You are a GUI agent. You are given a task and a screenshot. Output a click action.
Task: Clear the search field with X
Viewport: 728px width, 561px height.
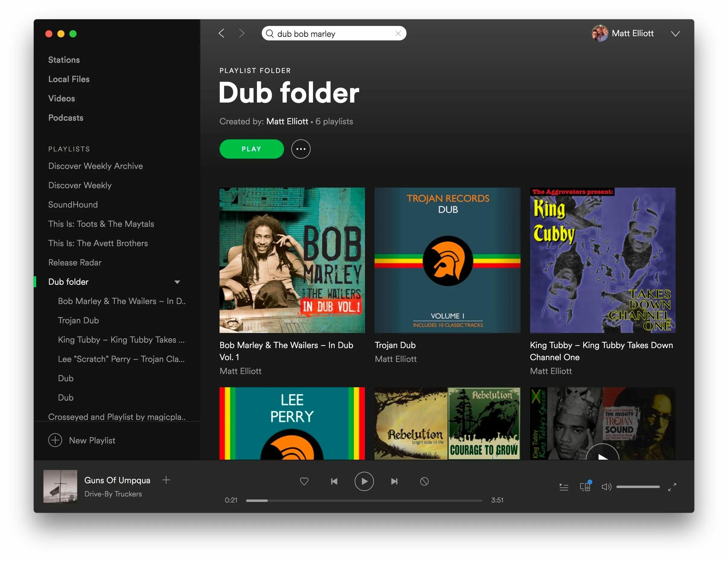pos(398,33)
